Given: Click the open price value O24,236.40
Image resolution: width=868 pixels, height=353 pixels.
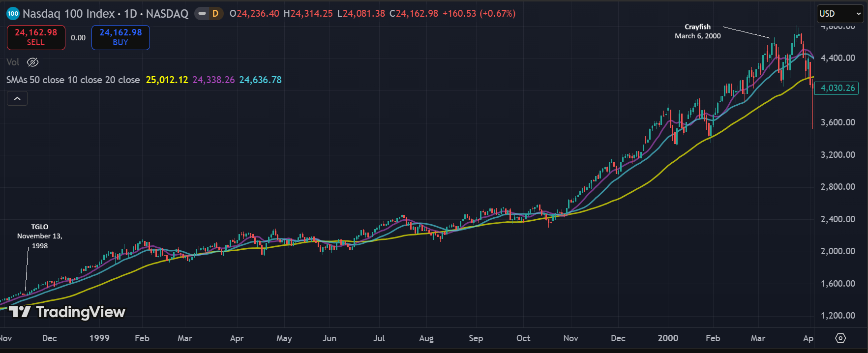Looking at the screenshot, I should (x=255, y=14).
